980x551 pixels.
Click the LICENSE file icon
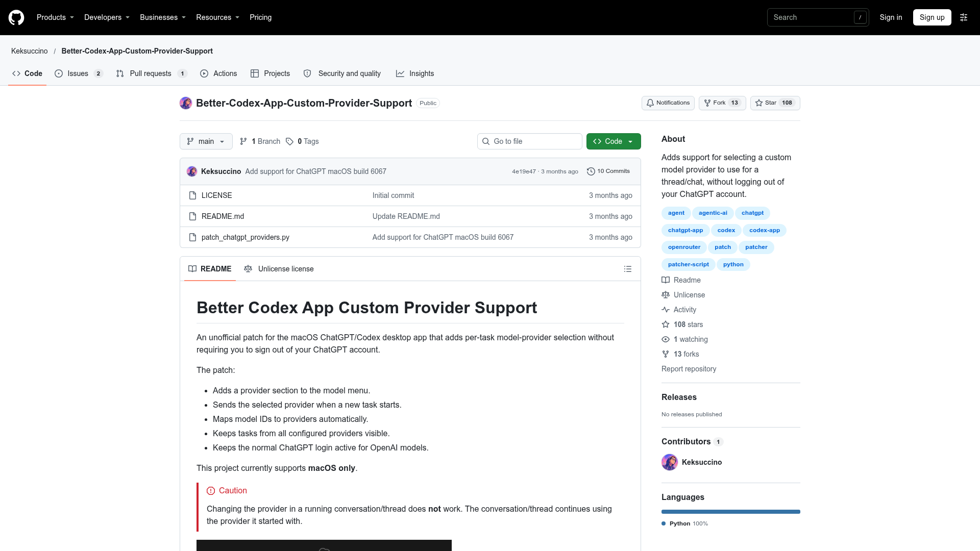[x=192, y=195]
